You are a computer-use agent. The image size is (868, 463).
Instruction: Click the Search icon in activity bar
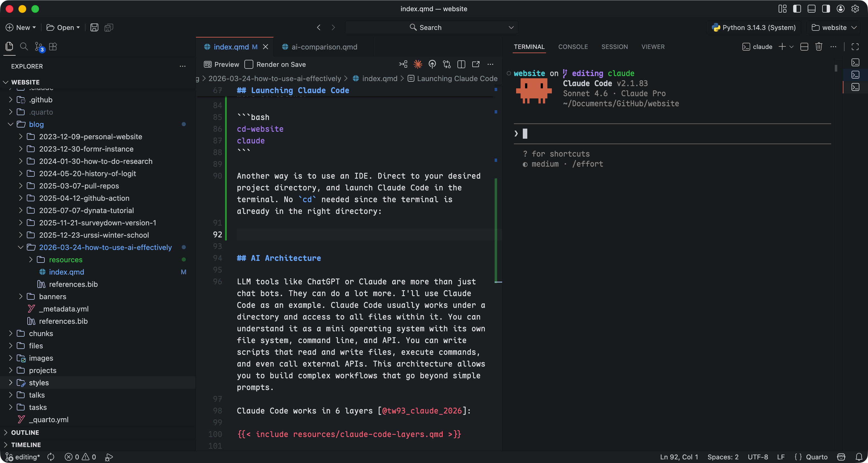[24, 46]
